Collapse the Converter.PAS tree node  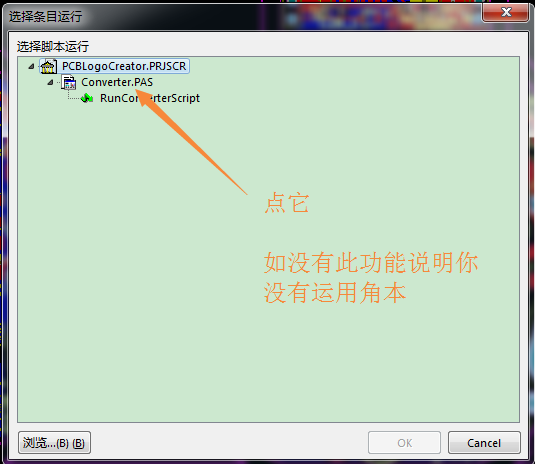tap(50, 82)
